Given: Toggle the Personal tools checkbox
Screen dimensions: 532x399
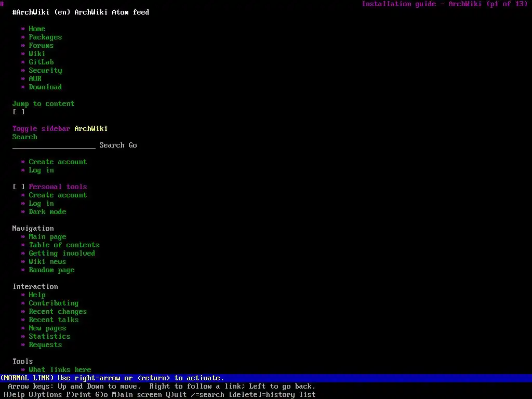Looking at the screenshot, I should tap(19, 187).
